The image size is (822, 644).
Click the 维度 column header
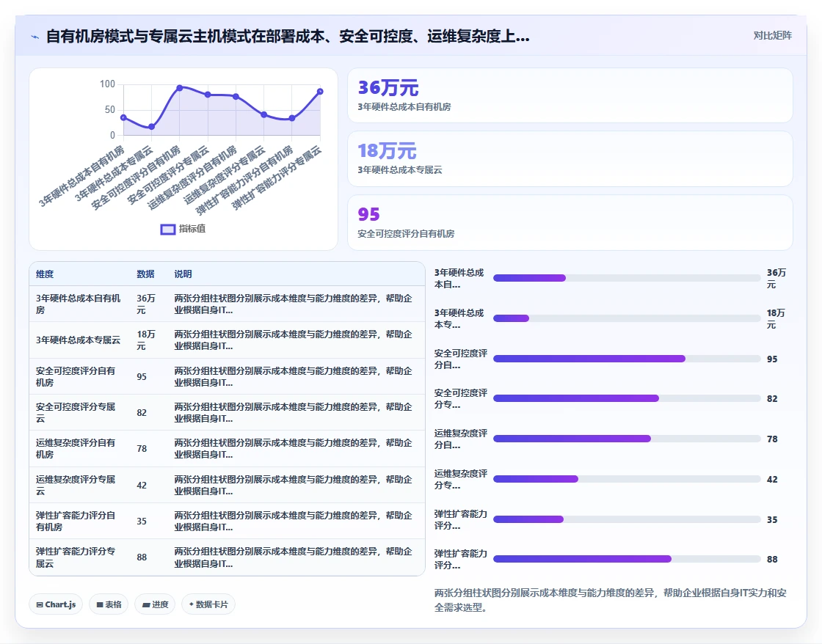click(x=45, y=274)
